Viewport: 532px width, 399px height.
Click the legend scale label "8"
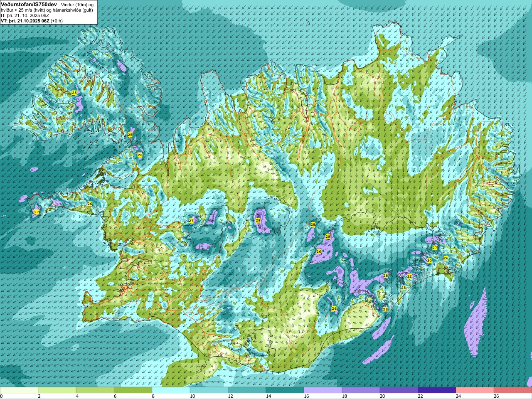click(x=153, y=396)
